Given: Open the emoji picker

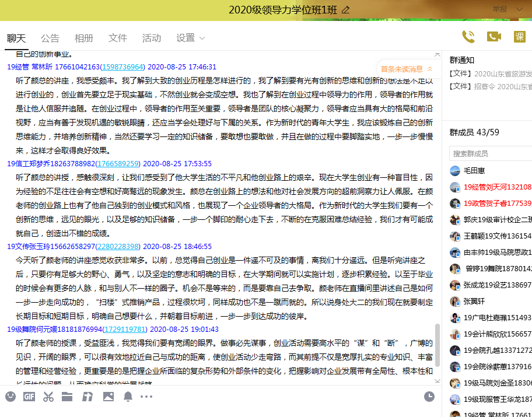Looking at the screenshot, I should [10, 397].
